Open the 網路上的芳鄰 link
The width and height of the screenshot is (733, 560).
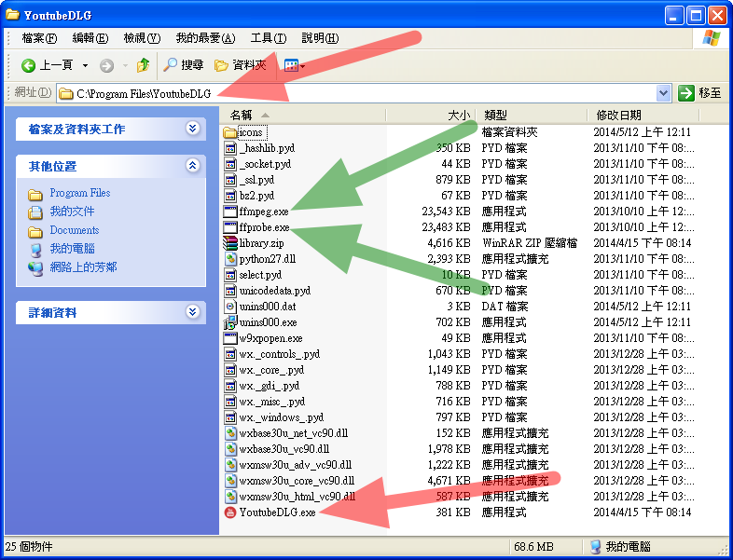83,267
